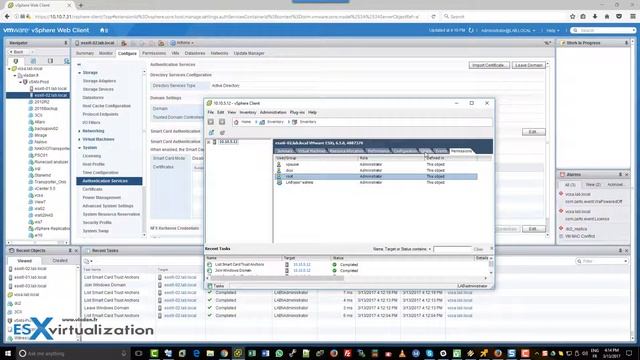This screenshot has height=360, width=640.
Task: Open the Inventory menu in vSphere Client
Action: pyautogui.click(x=248, y=112)
